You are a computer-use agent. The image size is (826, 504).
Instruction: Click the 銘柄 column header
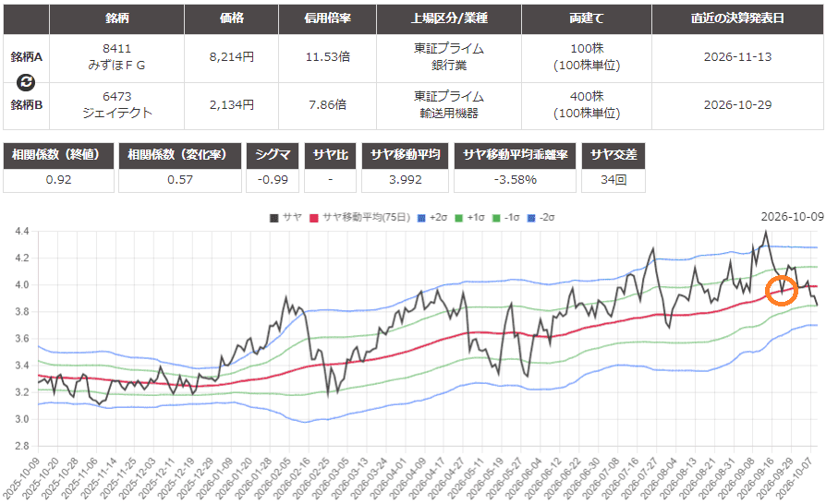point(117,19)
